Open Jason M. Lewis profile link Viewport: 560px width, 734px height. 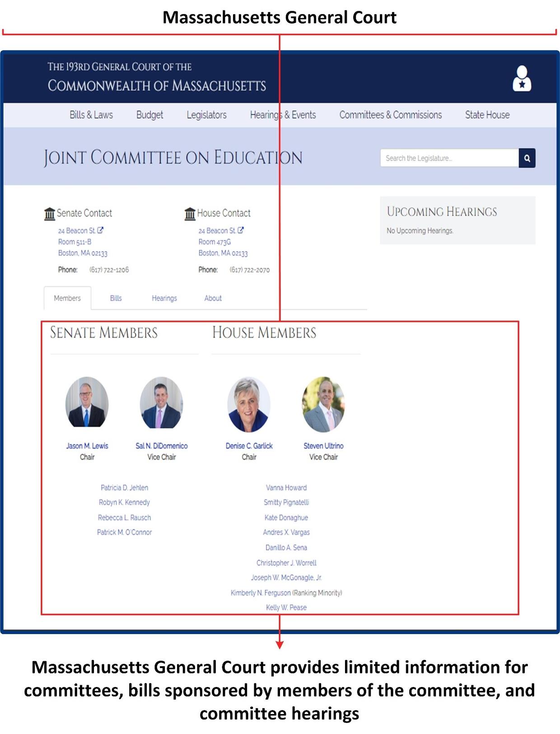pyautogui.click(x=87, y=446)
